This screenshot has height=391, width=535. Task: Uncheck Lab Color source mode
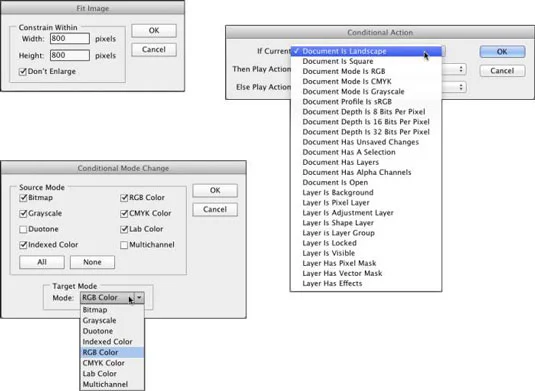(x=124, y=229)
